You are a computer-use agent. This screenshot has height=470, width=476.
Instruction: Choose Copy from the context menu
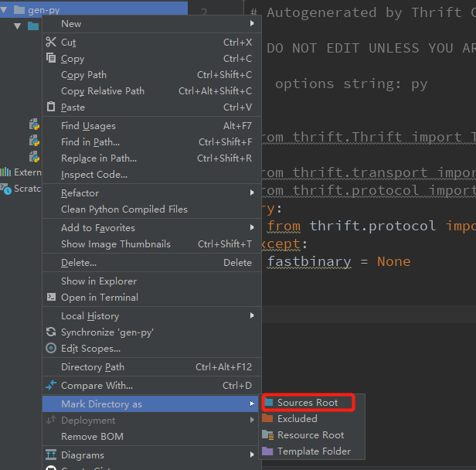[x=151, y=58]
